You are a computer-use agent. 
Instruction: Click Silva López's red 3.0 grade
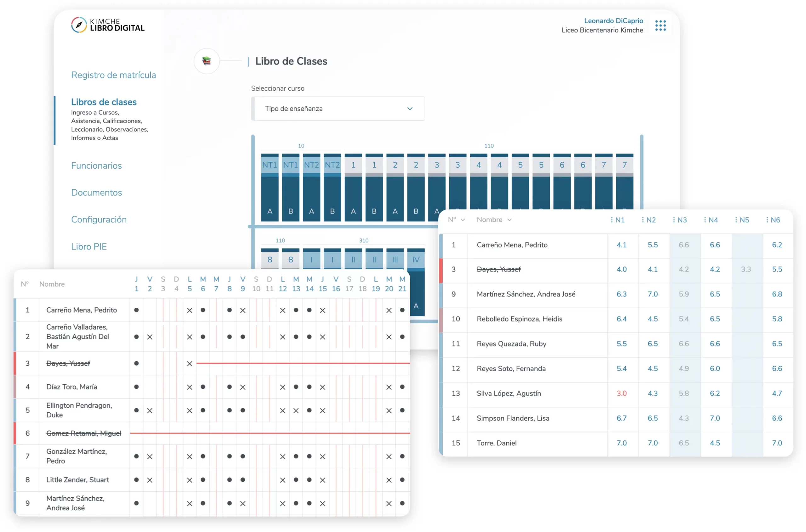[621, 394]
